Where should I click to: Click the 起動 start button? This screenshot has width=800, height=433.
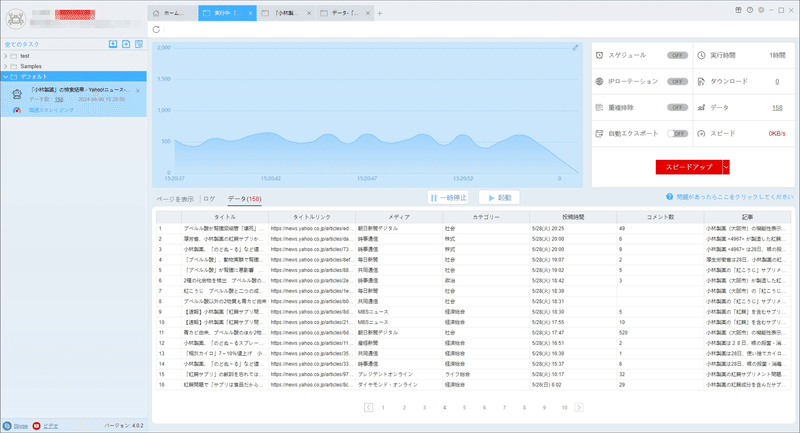pos(499,197)
